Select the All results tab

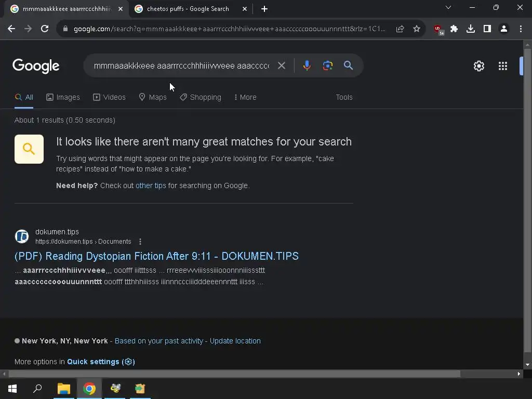[x=24, y=97]
